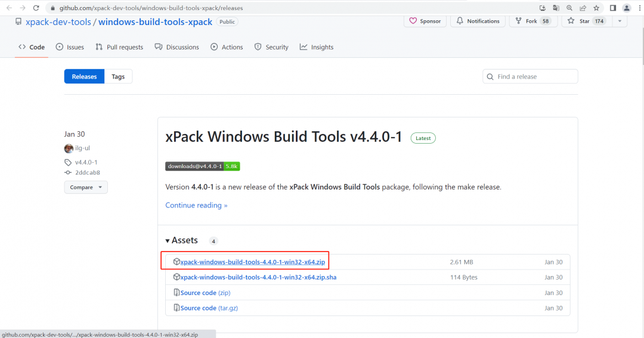Open the Insights tab
The height and width of the screenshot is (338, 644).
317,47
